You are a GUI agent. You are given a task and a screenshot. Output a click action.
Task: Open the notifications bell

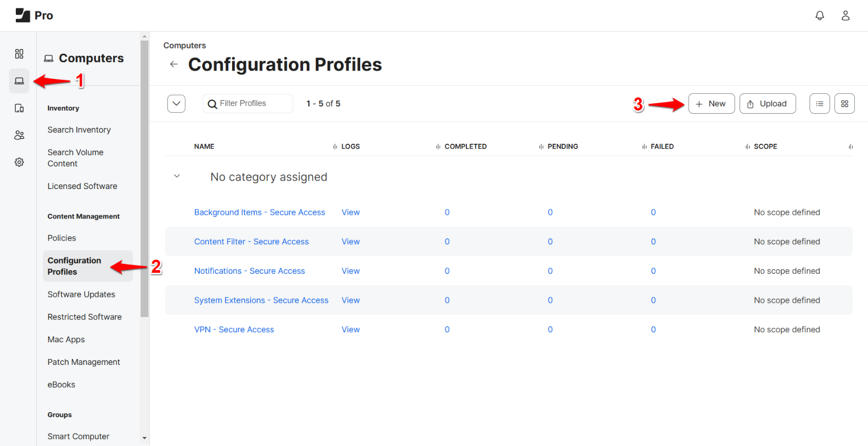tap(820, 16)
